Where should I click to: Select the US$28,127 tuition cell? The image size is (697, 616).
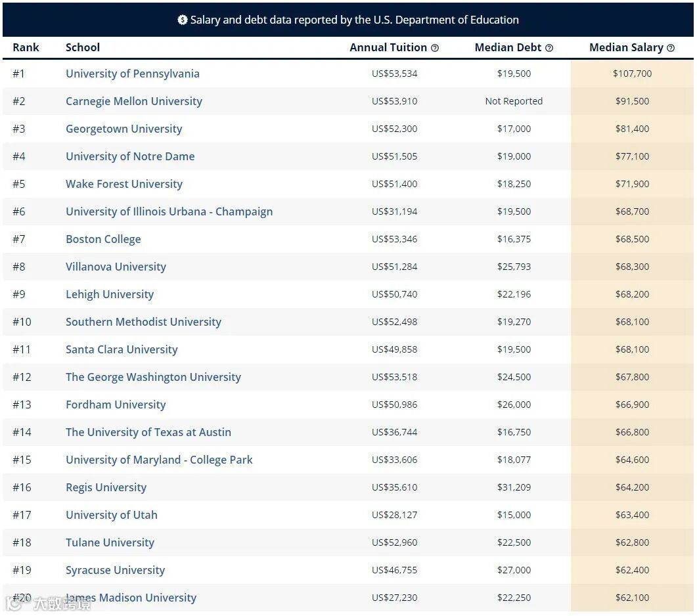coord(394,515)
